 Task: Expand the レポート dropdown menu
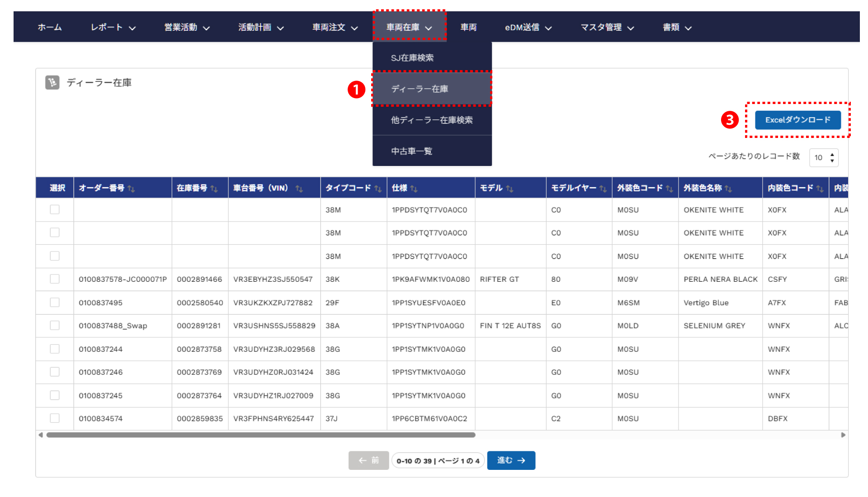click(113, 28)
